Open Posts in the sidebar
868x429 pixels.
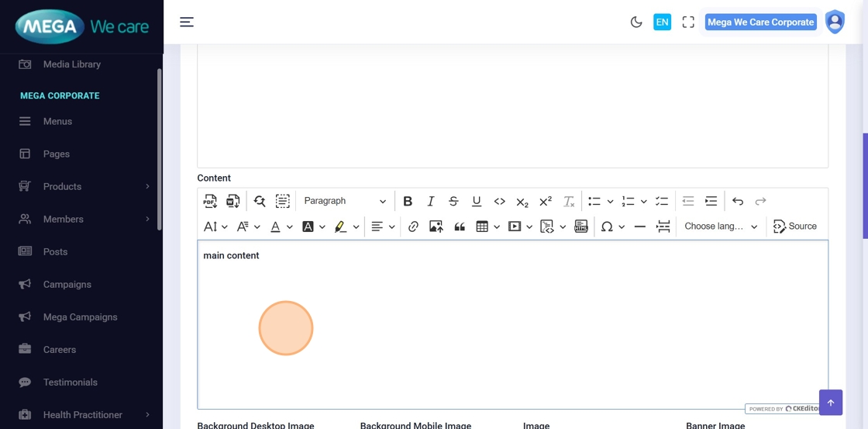point(55,252)
